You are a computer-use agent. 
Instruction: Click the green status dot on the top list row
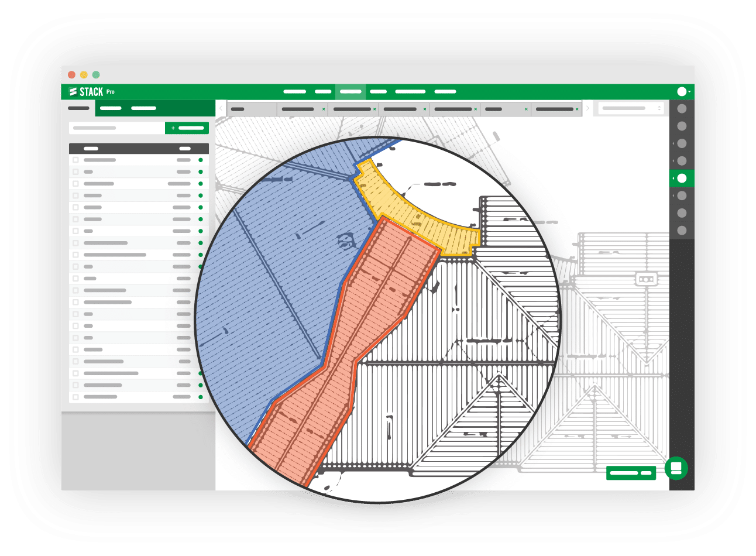(x=202, y=160)
